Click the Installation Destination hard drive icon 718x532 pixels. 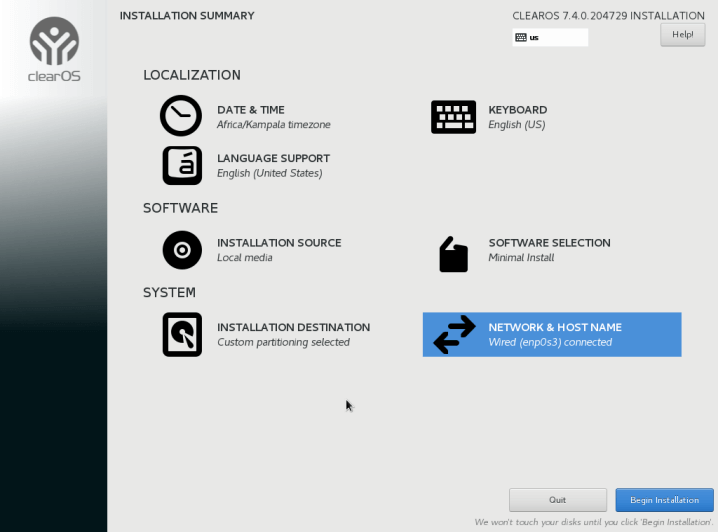click(182, 335)
